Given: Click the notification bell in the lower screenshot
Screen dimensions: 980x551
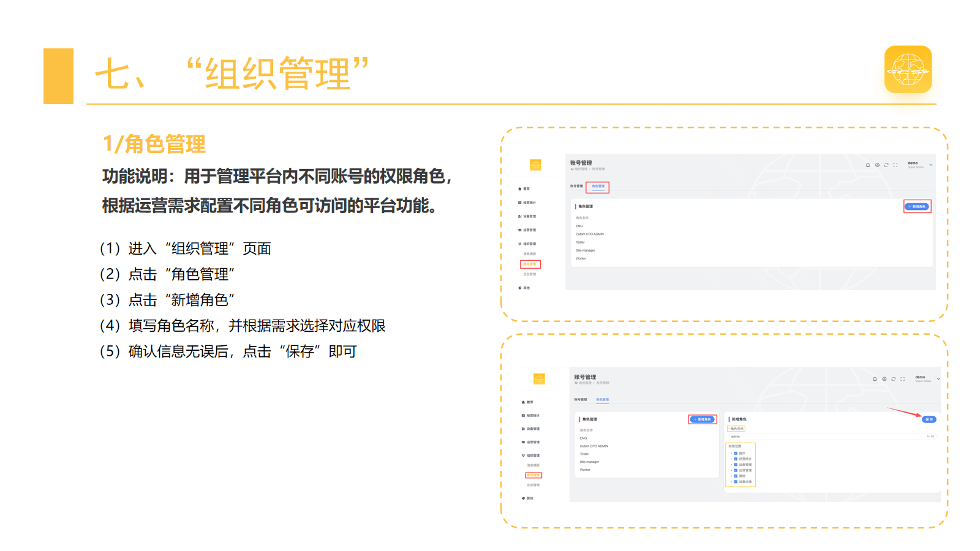Looking at the screenshot, I should pyautogui.click(x=875, y=379).
